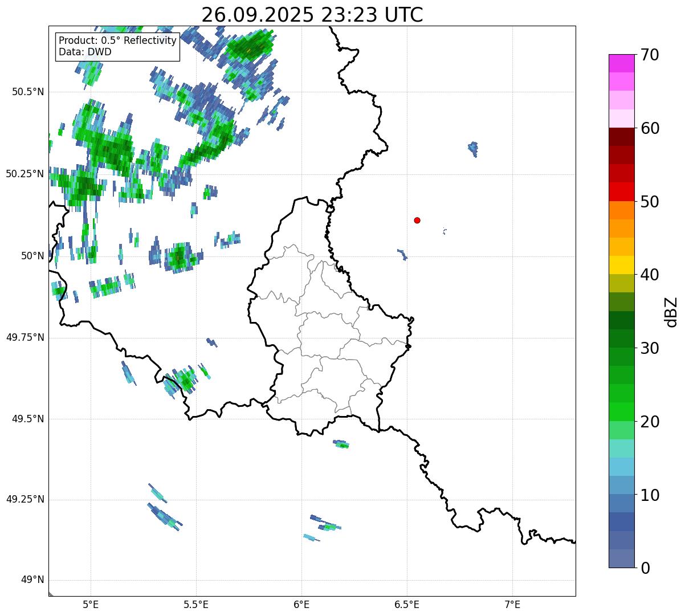Click the 7°E longitude label

[x=512, y=605]
